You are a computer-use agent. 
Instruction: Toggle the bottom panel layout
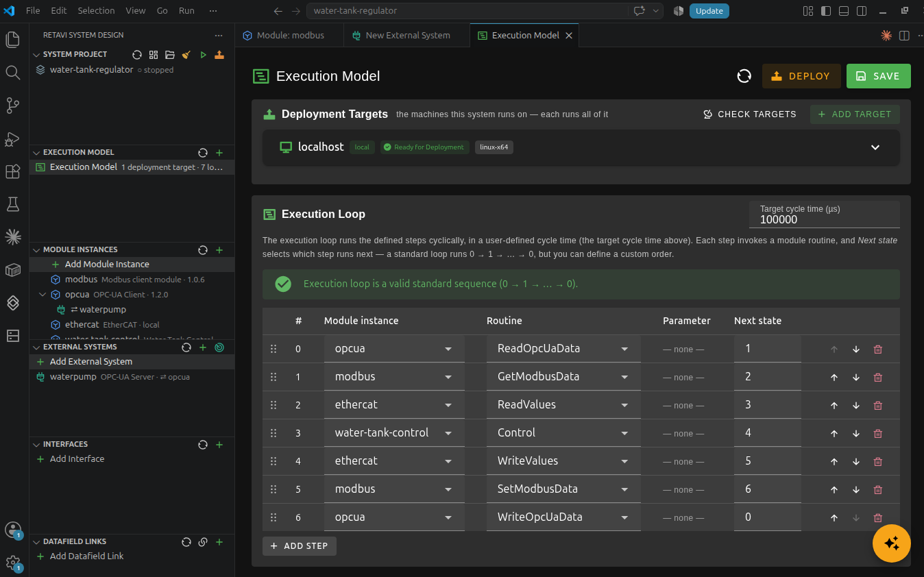click(x=844, y=11)
